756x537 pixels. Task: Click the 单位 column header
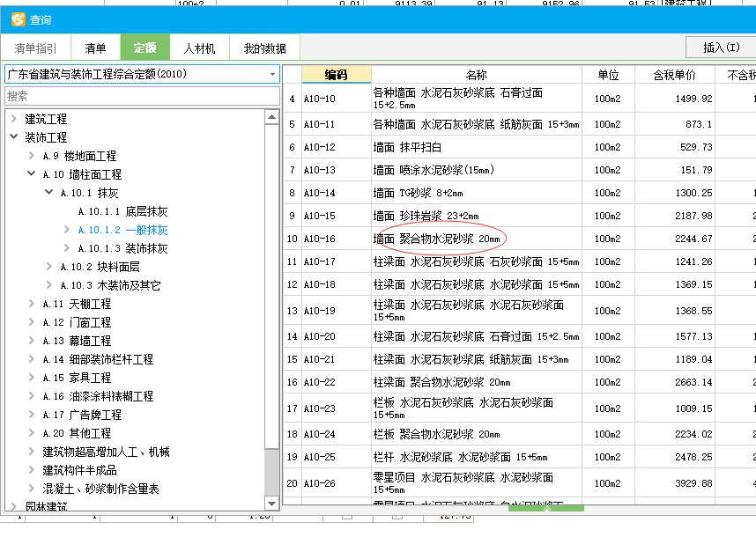point(608,75)
